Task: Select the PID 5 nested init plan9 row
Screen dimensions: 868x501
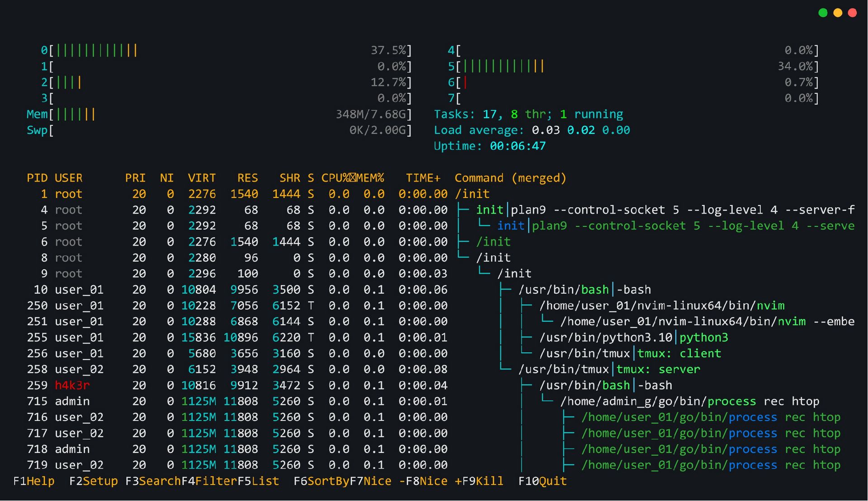Action: [x=434, y=226]
